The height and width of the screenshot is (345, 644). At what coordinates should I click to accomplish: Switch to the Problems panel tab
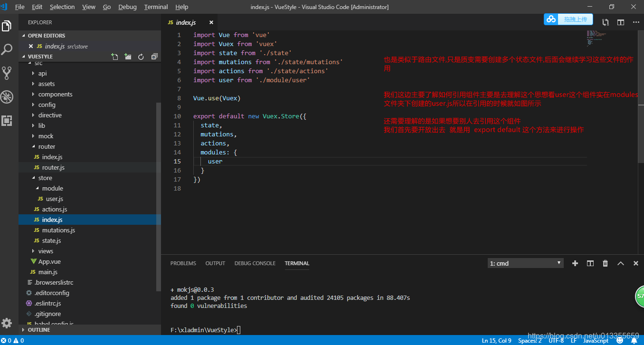[183, 263]
